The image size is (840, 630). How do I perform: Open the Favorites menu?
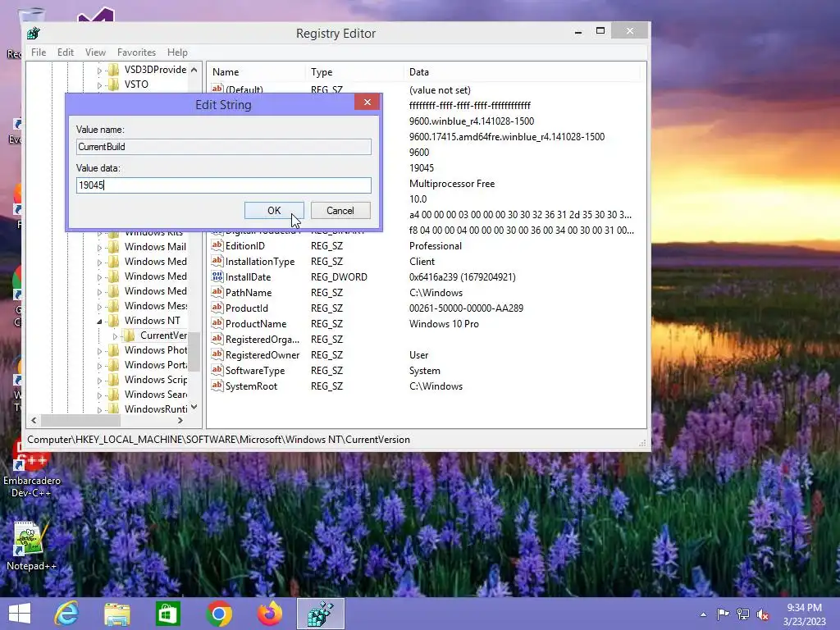point(137,52)
